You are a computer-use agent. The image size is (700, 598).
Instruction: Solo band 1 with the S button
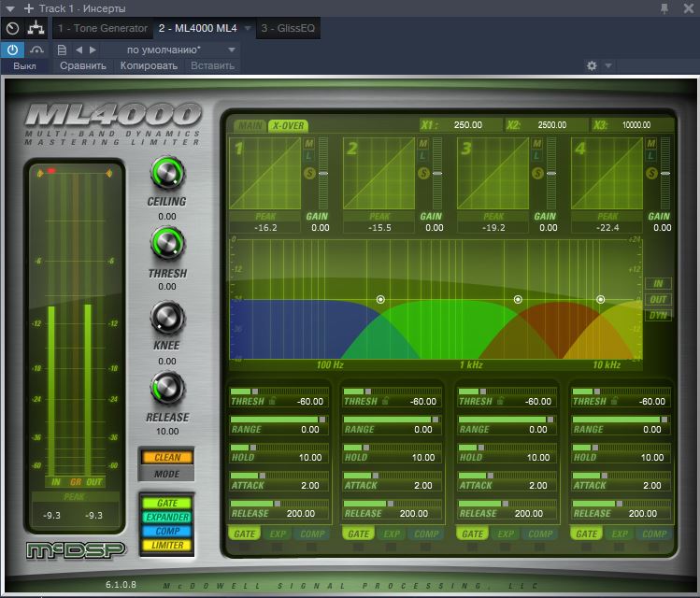(x=308, y=173)
